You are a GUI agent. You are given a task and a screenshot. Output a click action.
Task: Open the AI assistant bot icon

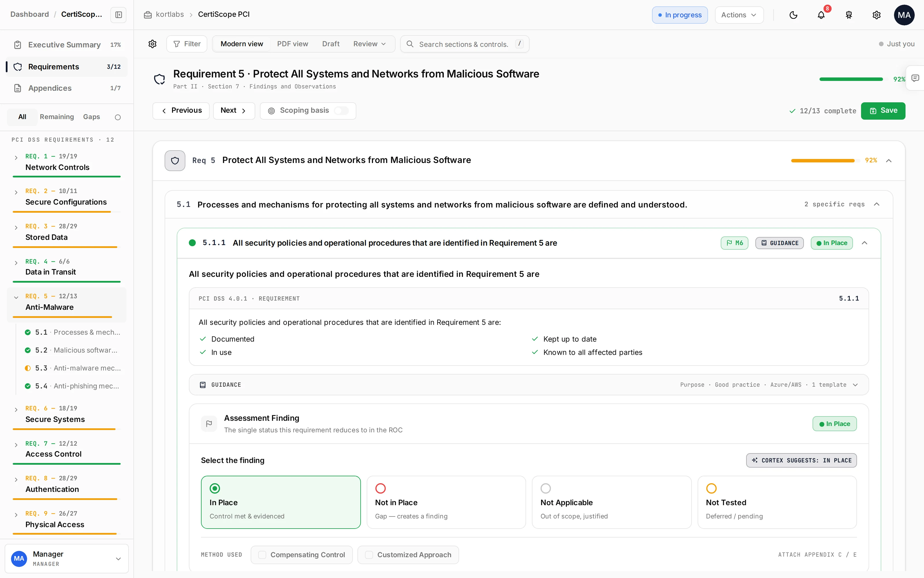(x=849, y=15)
